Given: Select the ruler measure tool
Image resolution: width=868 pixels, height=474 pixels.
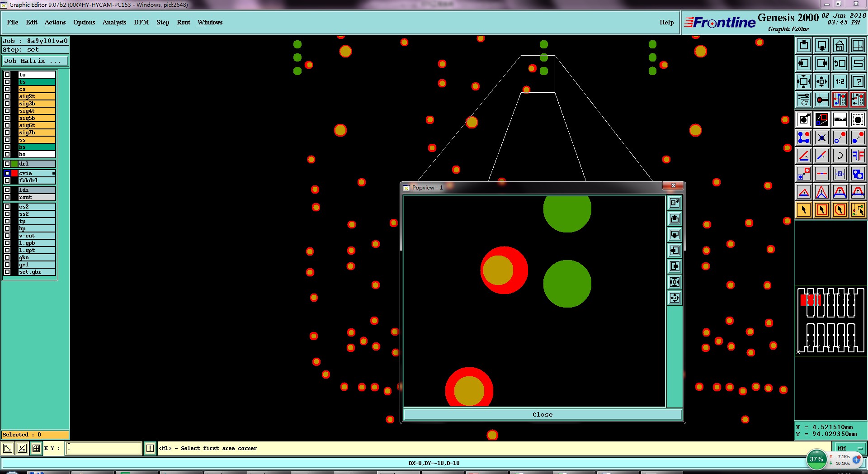Looking at the screenshot, I should coord(840,119).
